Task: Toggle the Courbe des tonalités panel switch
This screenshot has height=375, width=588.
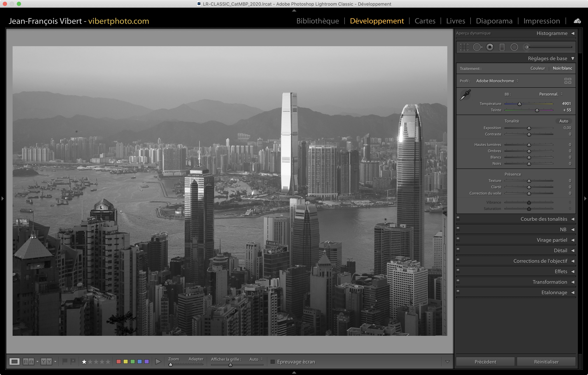Action: (458, 218)
